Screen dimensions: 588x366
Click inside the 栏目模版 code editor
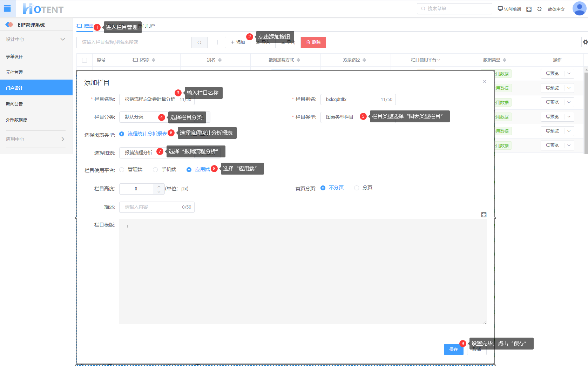coord(303,272)
